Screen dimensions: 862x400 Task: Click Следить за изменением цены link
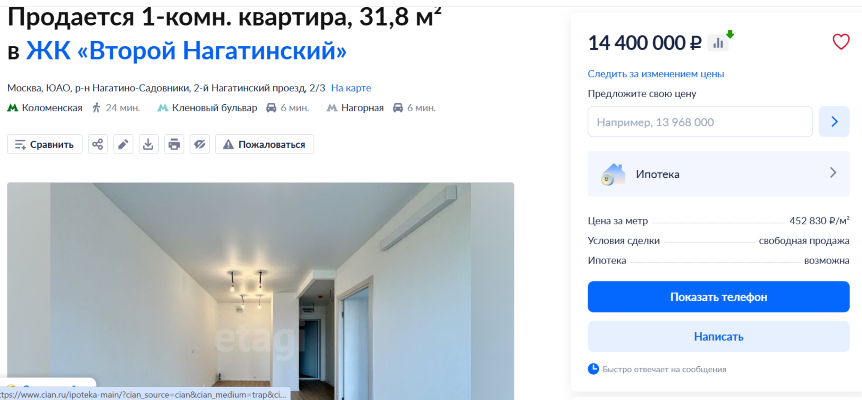656,74
